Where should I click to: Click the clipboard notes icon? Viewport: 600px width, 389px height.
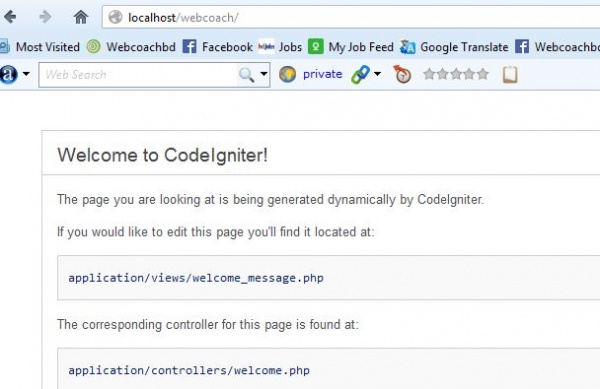tap(510, 74)
